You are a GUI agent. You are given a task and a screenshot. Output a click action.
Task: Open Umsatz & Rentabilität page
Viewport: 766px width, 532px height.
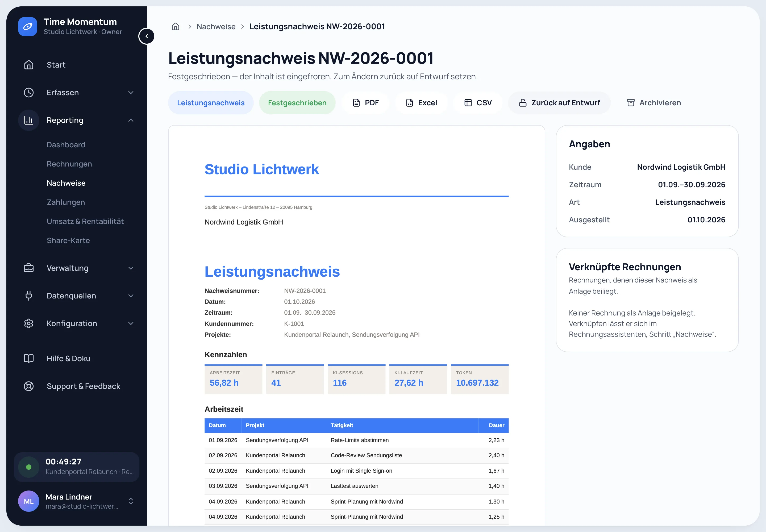point(85,221)
